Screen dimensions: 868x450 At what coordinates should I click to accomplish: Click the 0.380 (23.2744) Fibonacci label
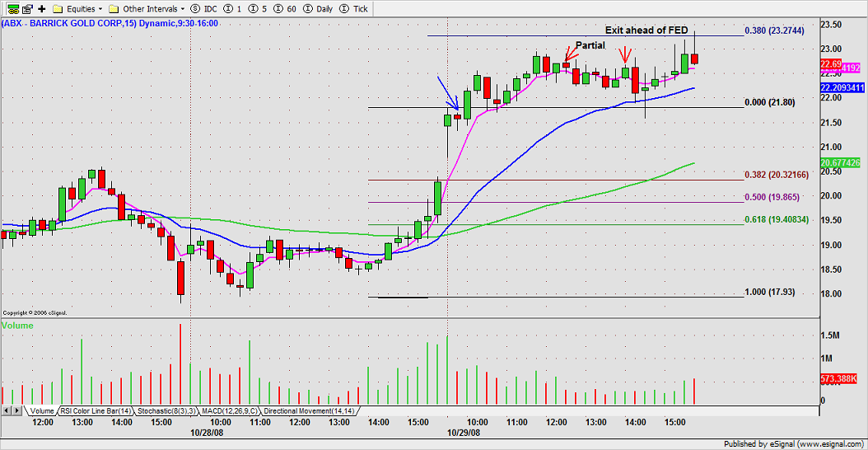click(774, 30)
